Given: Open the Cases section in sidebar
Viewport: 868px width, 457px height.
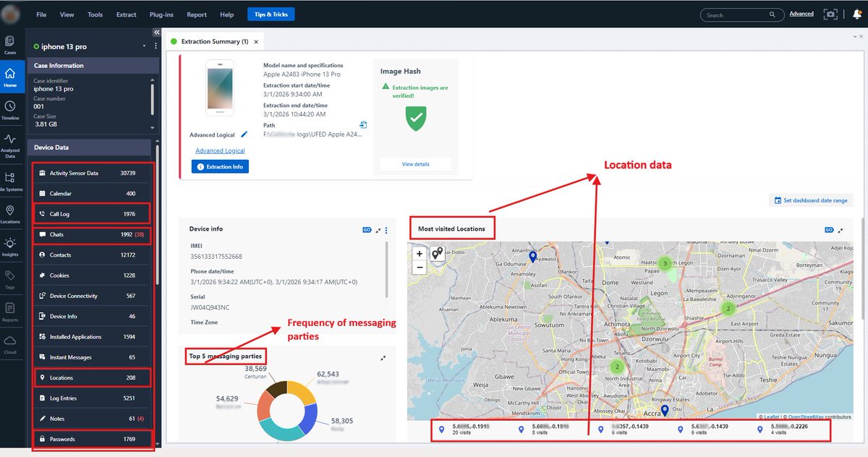Looking at the screenshot, I should click(x=10, y=44).
